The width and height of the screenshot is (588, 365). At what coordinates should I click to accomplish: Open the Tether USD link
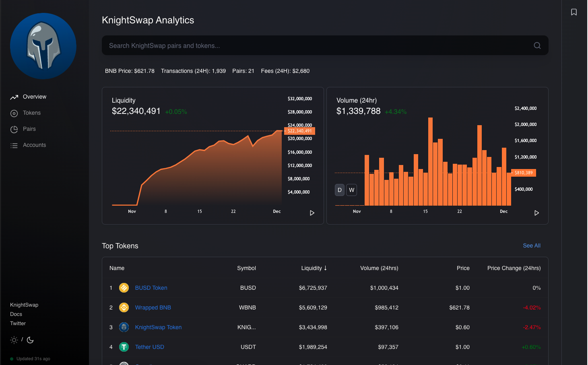[149, 347]
